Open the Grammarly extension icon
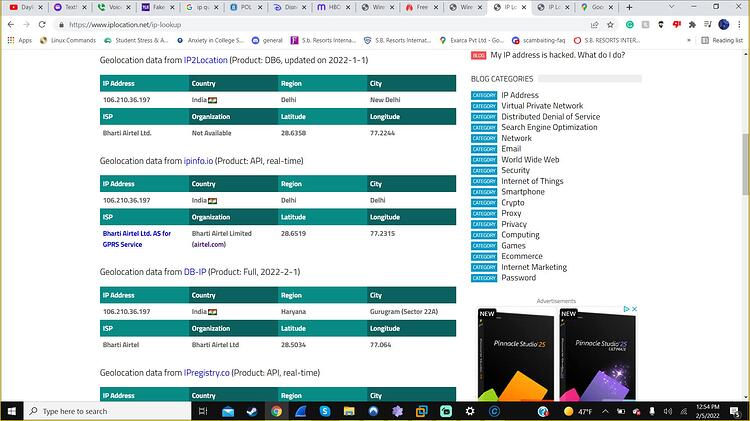The width and height of the screenshot is (750, 421). 629,24
